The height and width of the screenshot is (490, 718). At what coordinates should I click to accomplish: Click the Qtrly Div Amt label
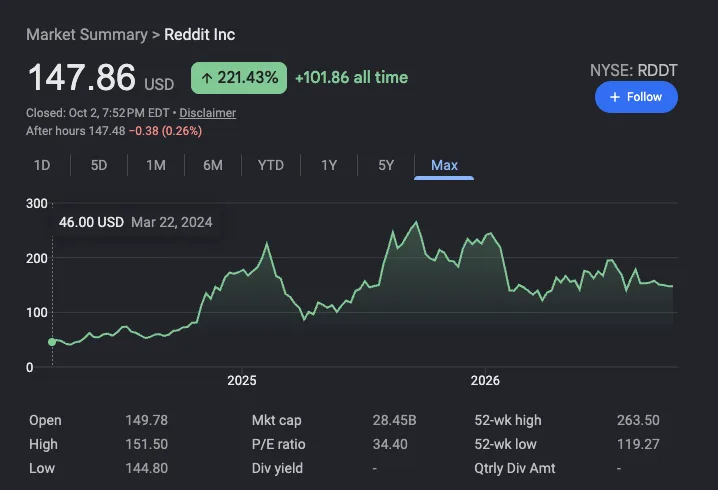[x=515, y=468]
